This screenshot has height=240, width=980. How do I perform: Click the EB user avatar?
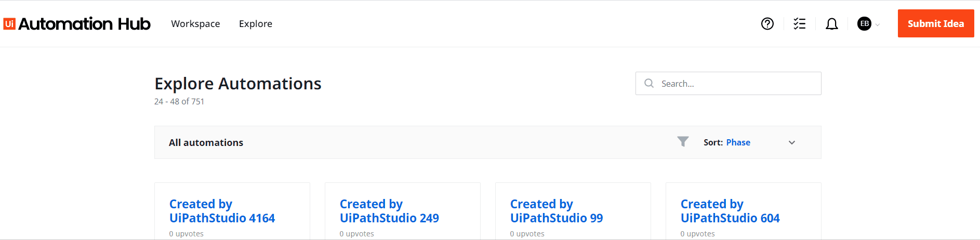pyautogui.click(x=864, y=24)
